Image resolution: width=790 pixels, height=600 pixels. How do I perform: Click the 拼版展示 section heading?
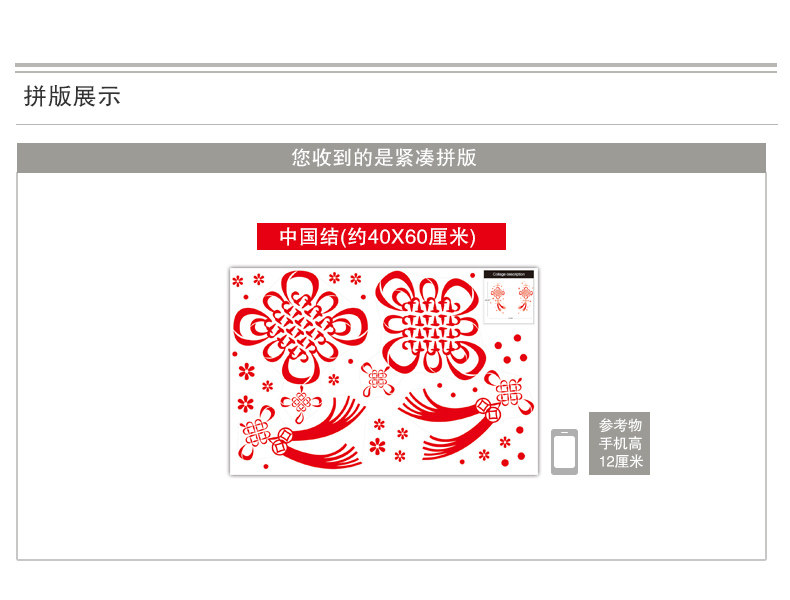pos(72,96)
